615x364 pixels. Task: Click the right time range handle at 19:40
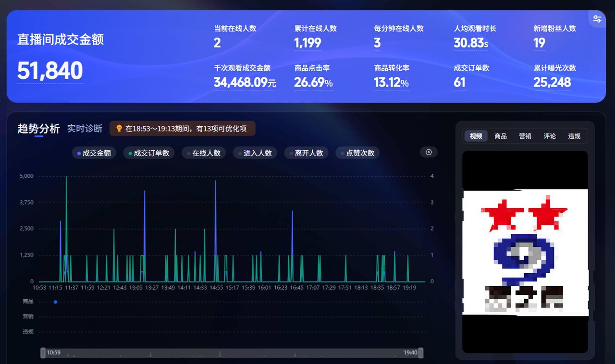pos(421,353)
